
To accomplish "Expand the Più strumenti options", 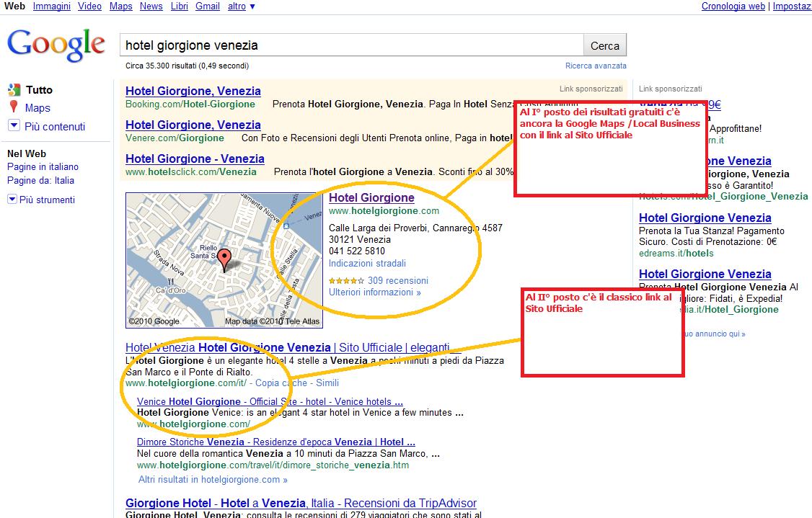I will pyautogui.click(x=41, y=200).
